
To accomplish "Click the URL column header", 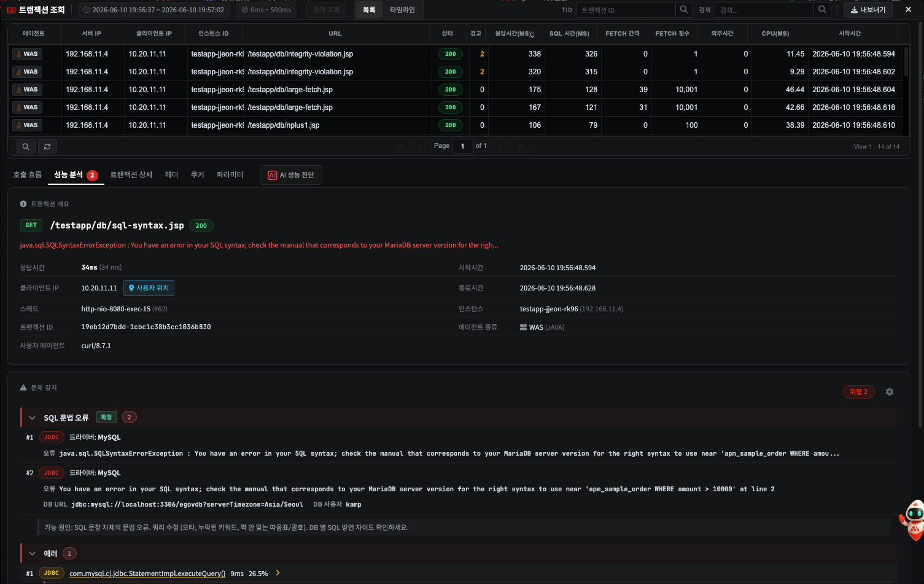I will 335,34.
